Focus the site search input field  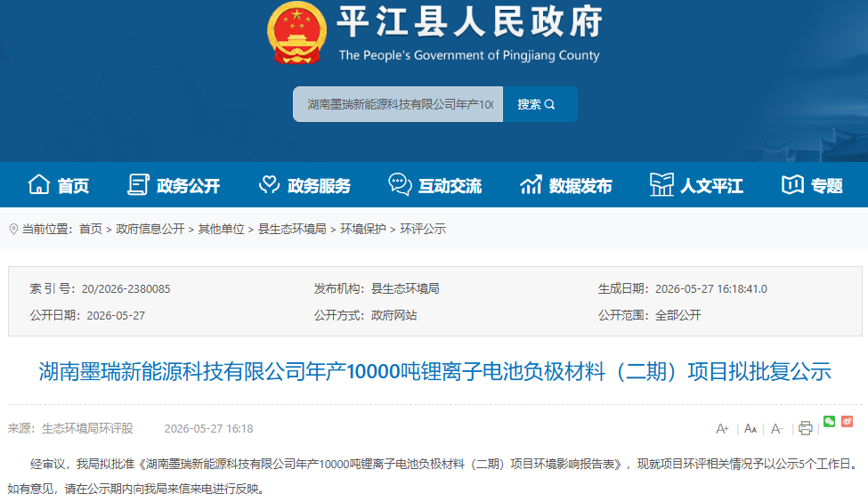pos(398,104)
